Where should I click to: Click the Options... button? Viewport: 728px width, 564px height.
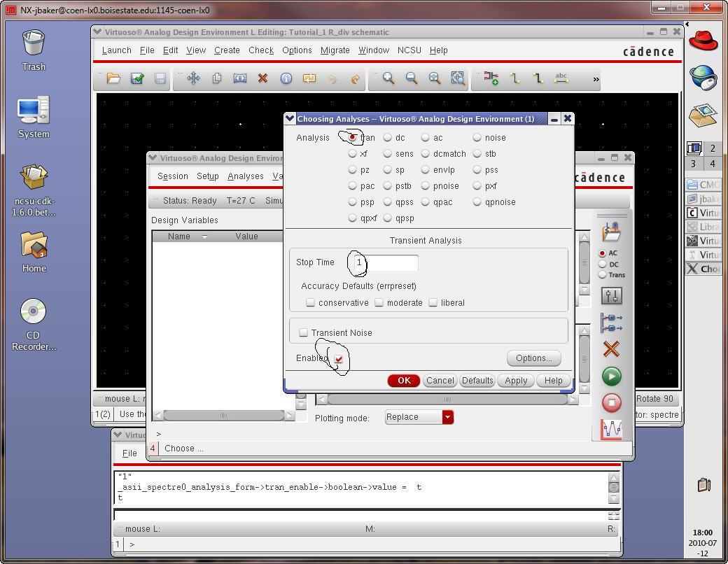tap(533, 358)
